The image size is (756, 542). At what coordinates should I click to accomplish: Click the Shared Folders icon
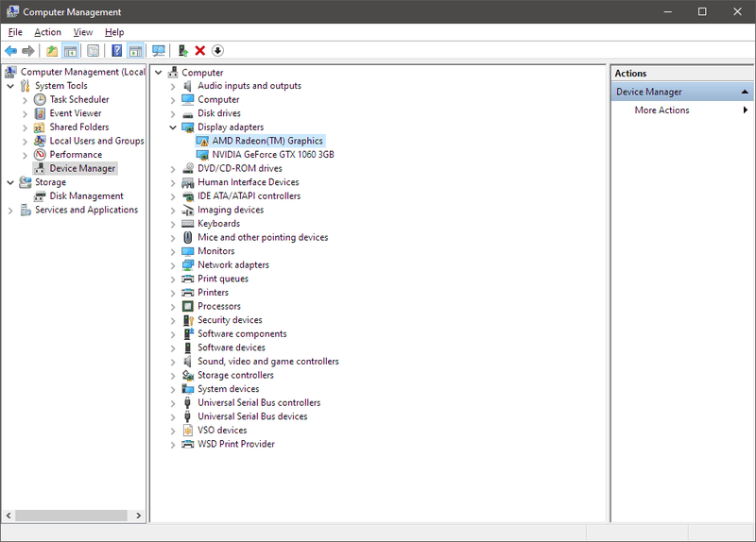pos(40,127)
